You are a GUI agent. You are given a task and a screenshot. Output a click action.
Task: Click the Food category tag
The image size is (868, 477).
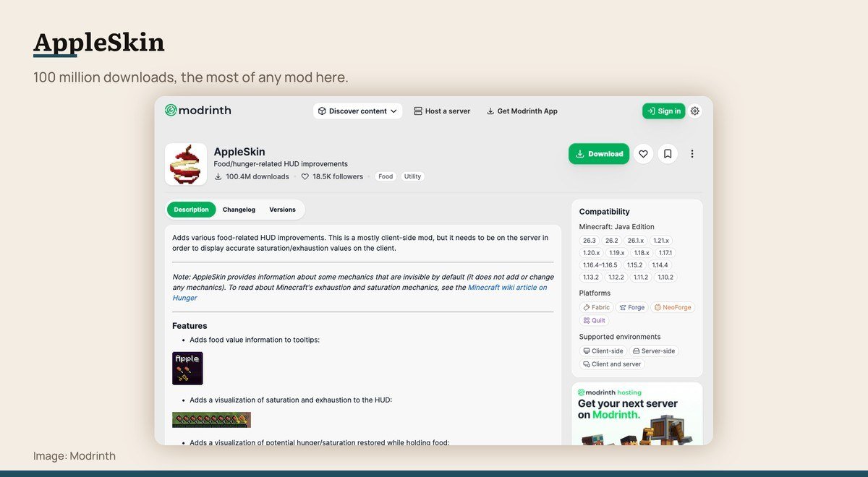point(386,176)
